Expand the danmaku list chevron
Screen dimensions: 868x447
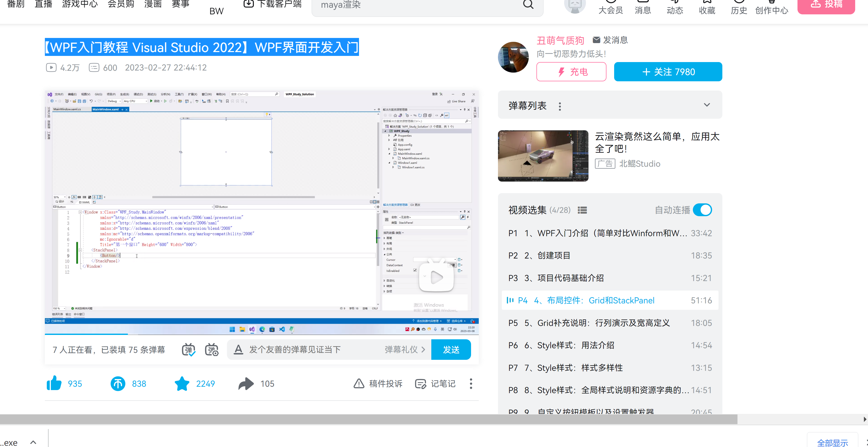[707, 105]
